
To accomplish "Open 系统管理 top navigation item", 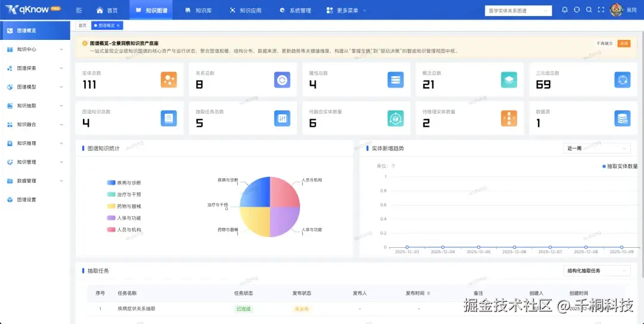I will pos(295,10).
